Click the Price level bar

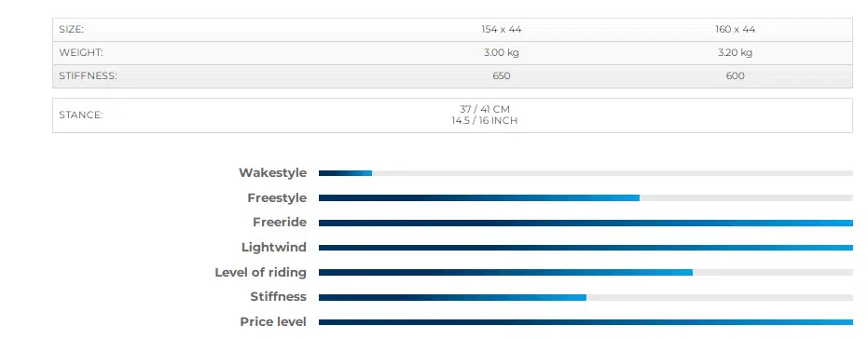pos(586,322)
